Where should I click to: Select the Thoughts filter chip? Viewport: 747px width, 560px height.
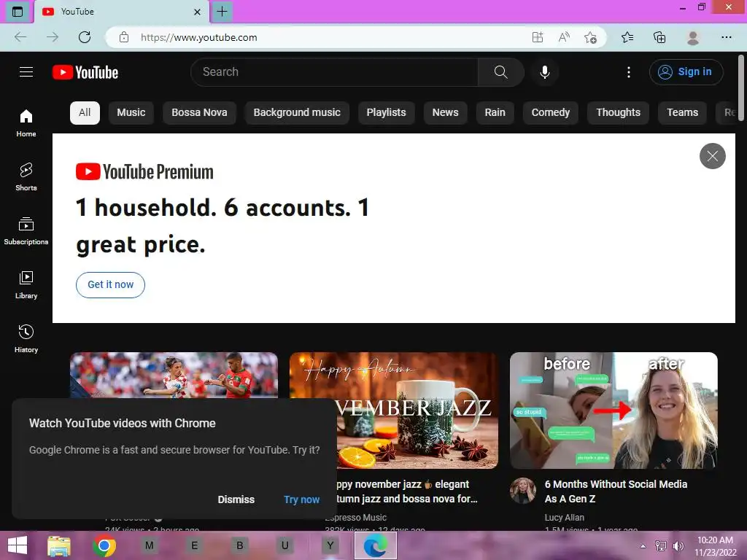click(619, 113)
